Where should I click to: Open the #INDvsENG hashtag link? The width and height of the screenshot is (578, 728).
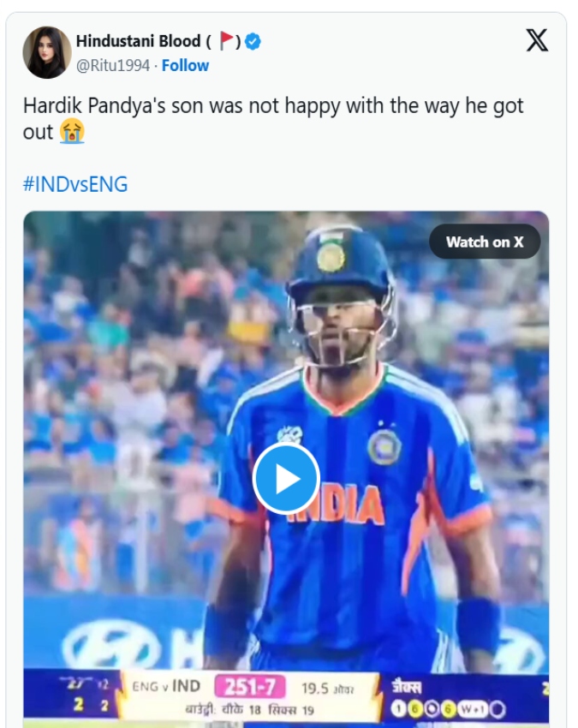tap(75, 183)
